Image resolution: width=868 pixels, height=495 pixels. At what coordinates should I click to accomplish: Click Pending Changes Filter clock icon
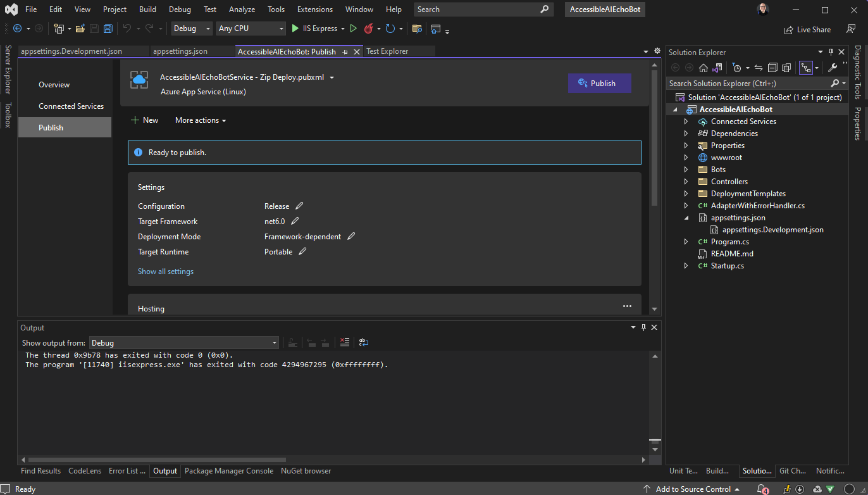(736, 68)
